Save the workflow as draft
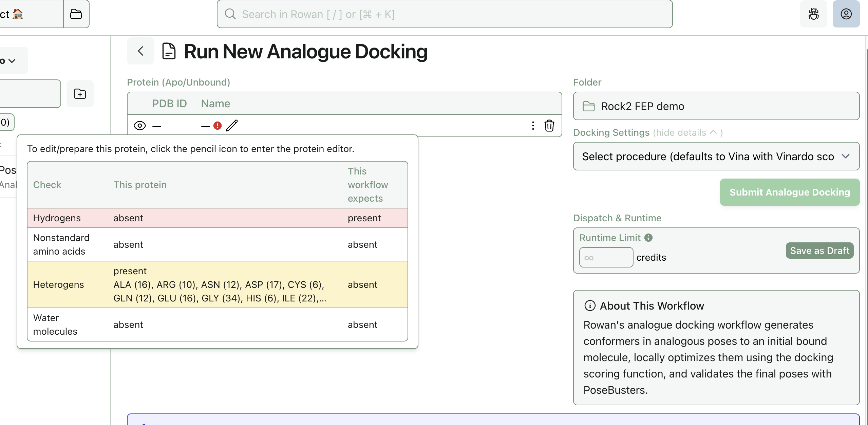Screen dimensions: 868x425 click(819, 250)
